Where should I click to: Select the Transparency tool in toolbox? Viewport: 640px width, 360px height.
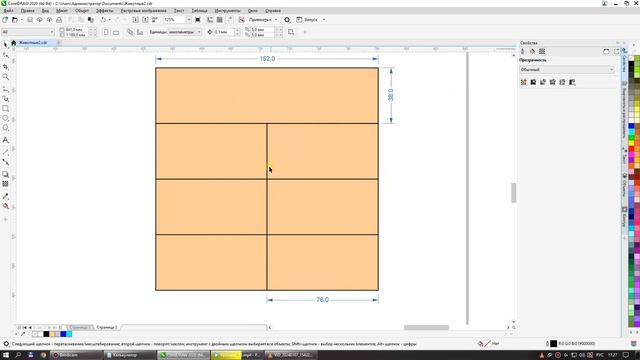(6, 184)
